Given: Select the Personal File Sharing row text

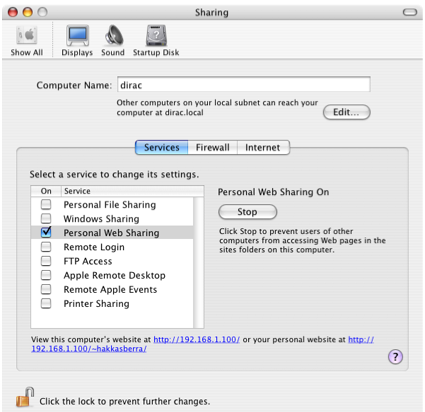Looking at the screenshot, I should coord(110,204).
